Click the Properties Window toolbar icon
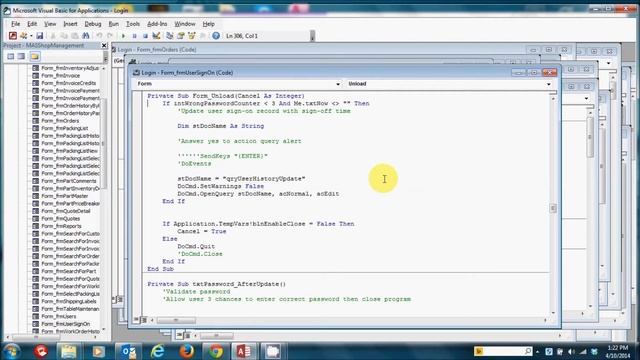 (181, 36)
